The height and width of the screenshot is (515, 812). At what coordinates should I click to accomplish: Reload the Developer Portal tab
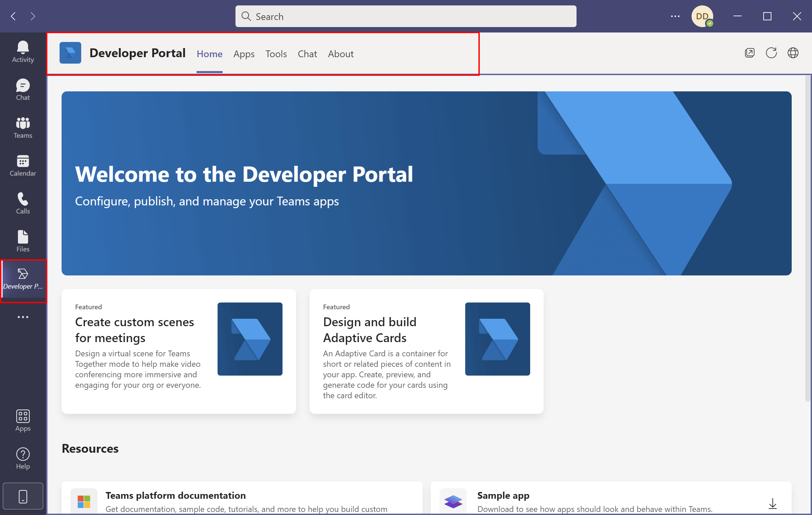click(771, 53)
